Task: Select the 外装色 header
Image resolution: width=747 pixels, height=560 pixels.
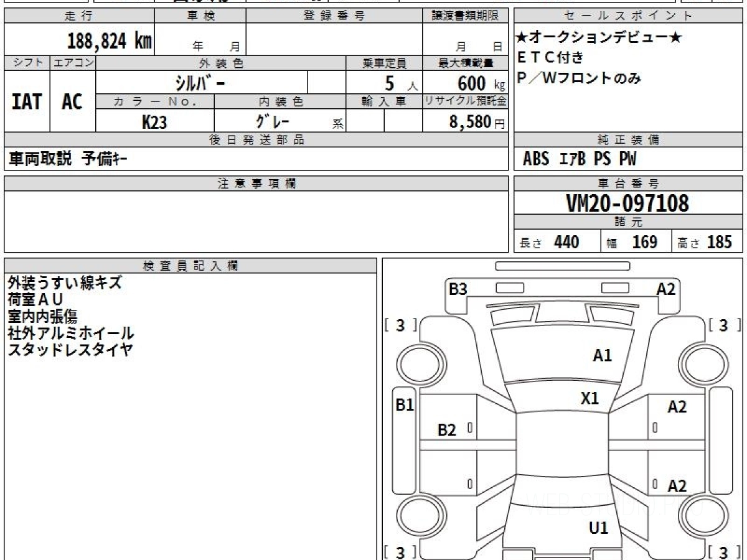Action: click(x=221, y=63)
